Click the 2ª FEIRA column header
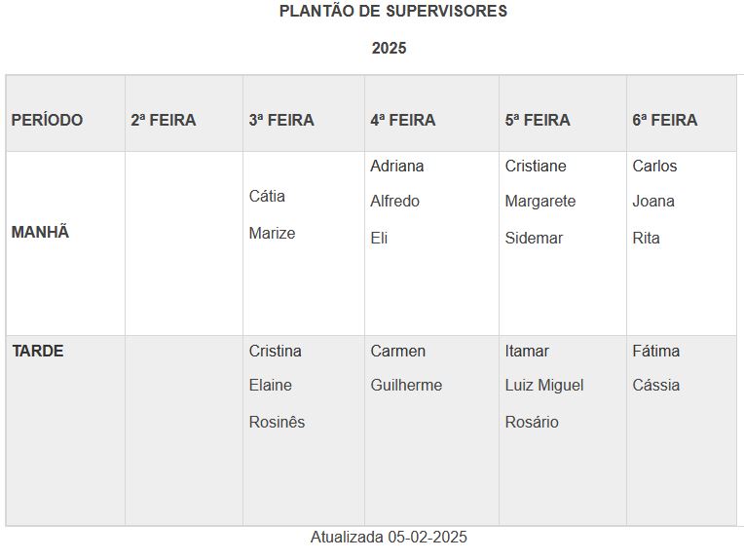Image resolution: width=744 pixels, height=560 pixels. [x=164, y=120]
